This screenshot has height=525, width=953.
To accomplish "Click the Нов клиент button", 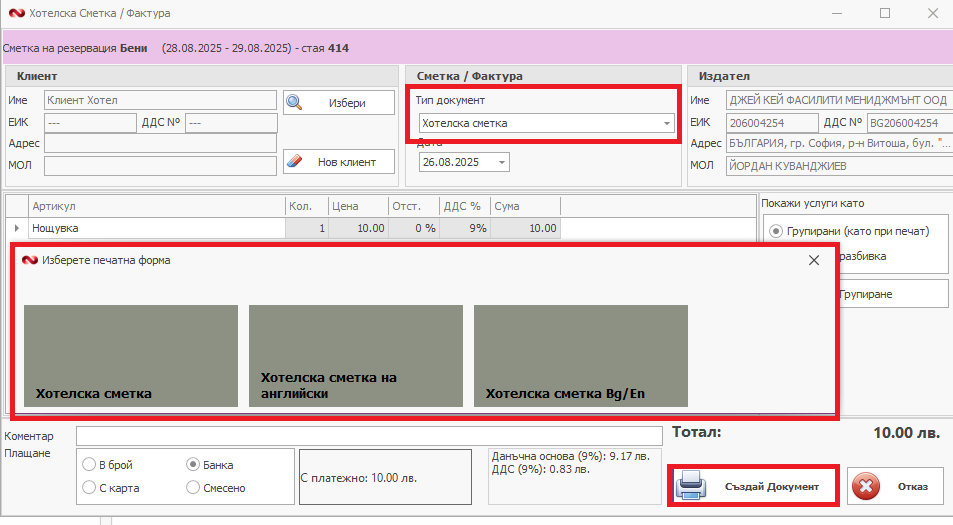I will 339,162.
